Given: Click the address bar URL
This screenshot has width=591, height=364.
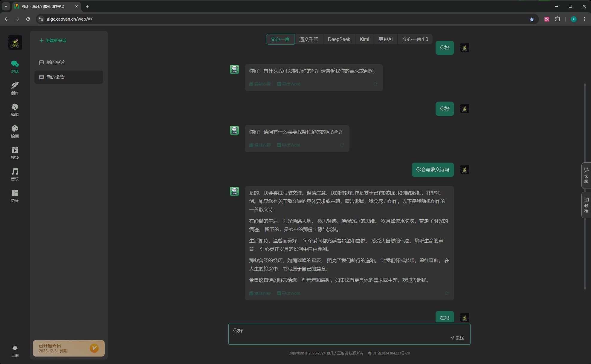Looking at the screenshot, I should pos(70,19).
